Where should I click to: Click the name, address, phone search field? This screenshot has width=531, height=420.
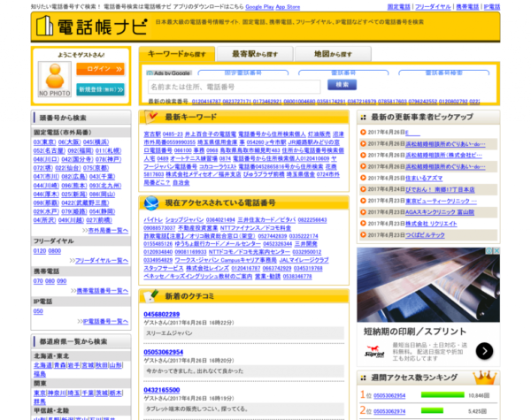pyautogui.click(x=234, y=87)
